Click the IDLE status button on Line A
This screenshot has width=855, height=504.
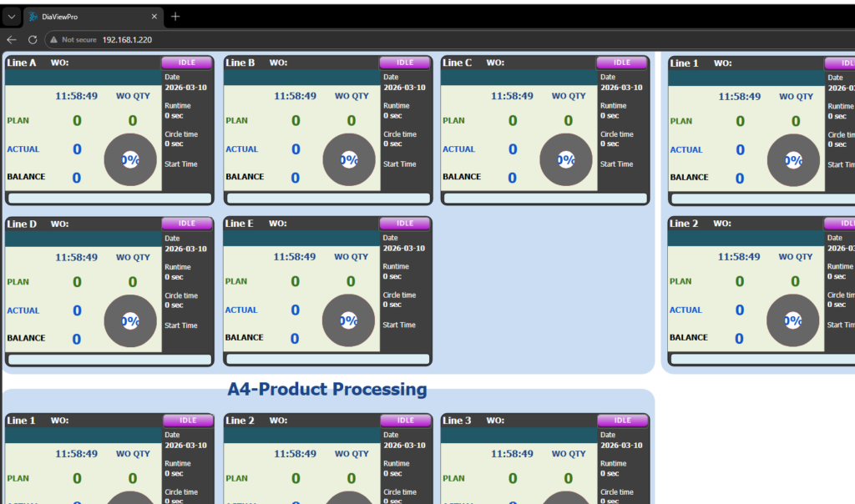pos(187,63)
